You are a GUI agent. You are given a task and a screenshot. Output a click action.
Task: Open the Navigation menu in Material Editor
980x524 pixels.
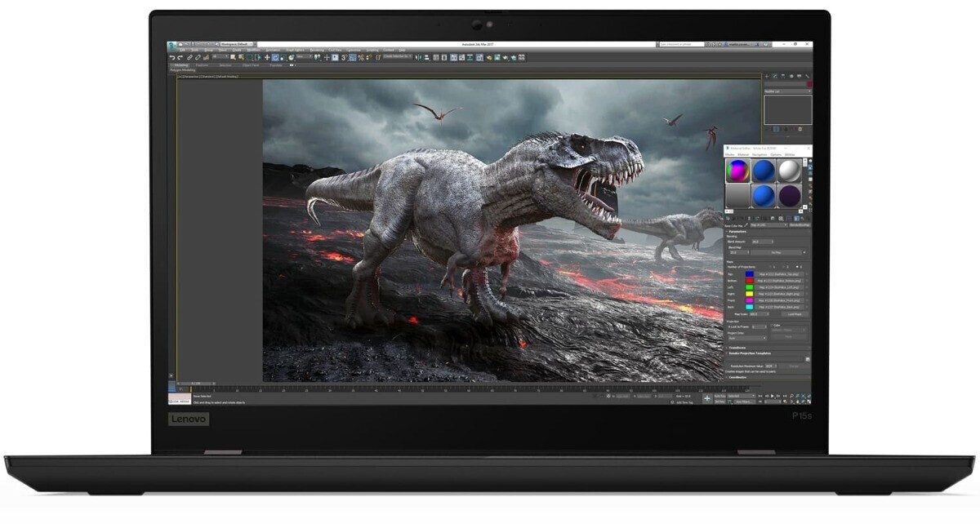click(x=759, y=154)
